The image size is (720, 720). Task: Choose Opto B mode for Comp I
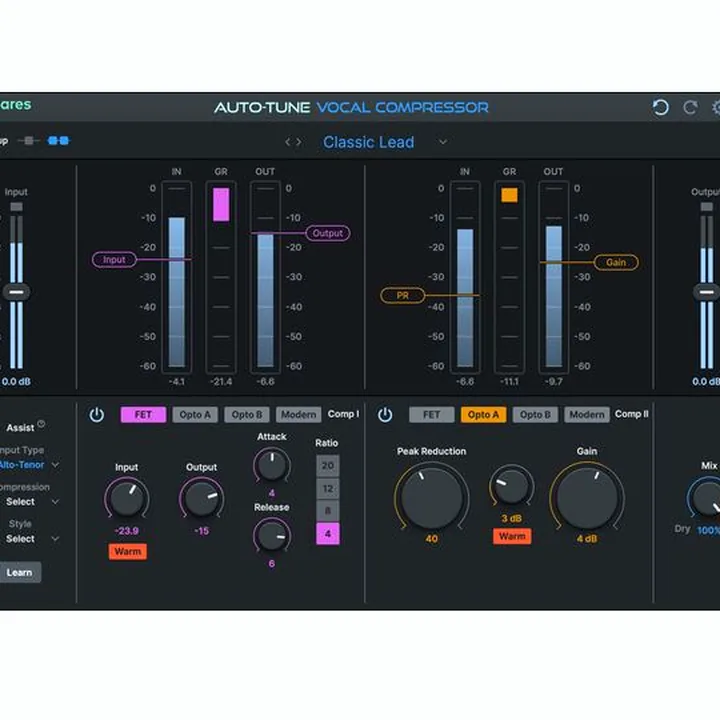(x=247, y=415)
